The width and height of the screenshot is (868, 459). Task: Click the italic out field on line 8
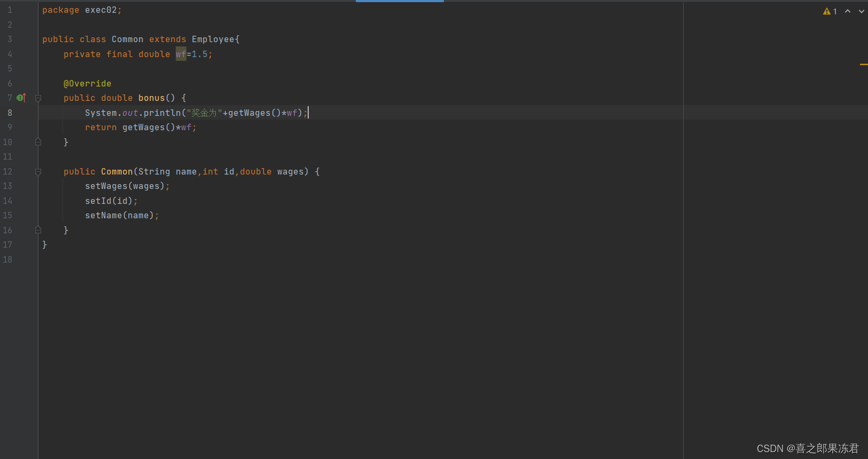coord(130,113)
